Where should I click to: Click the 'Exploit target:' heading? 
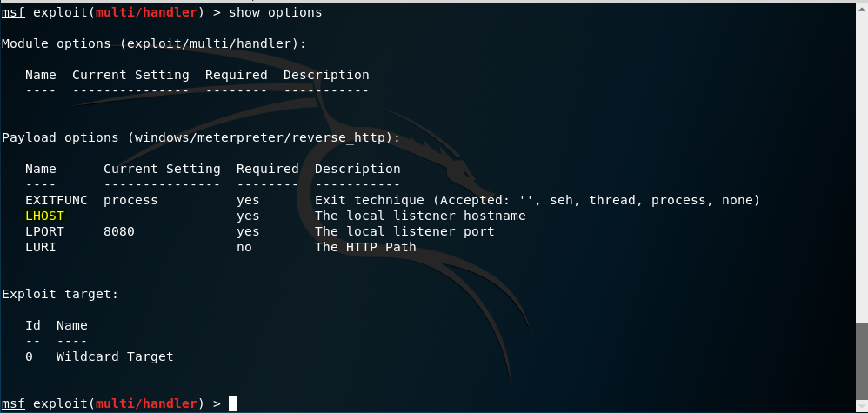coord(60,294)
